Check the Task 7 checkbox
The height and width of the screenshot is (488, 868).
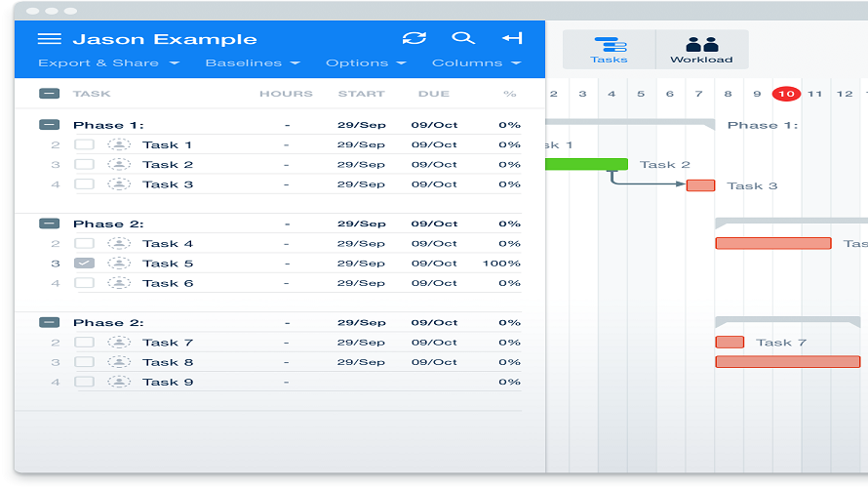(x=85, y=343)
